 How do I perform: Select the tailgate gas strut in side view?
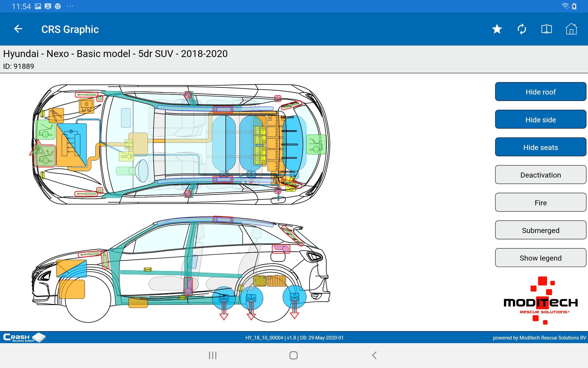(292, 236)
